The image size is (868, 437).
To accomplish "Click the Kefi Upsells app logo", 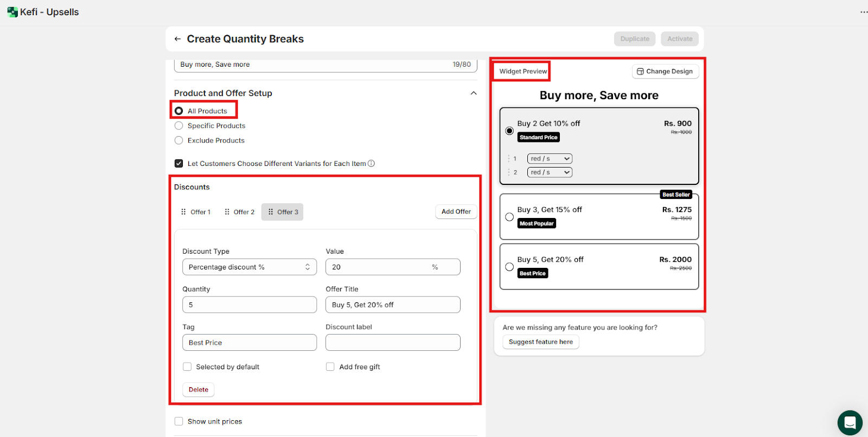I will click(12, 12).
